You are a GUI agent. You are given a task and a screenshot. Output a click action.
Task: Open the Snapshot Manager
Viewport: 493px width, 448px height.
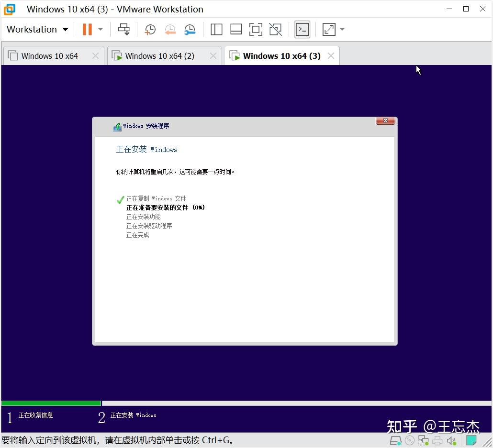pyautogui.click(x=190, y=29)
